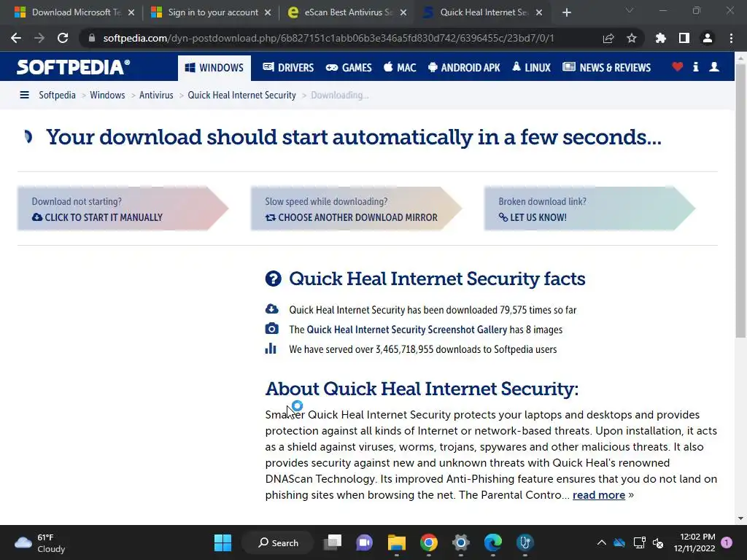Screen dimensions: 747x560
Task: Open News & Reviews section
Action: [606, 68]
